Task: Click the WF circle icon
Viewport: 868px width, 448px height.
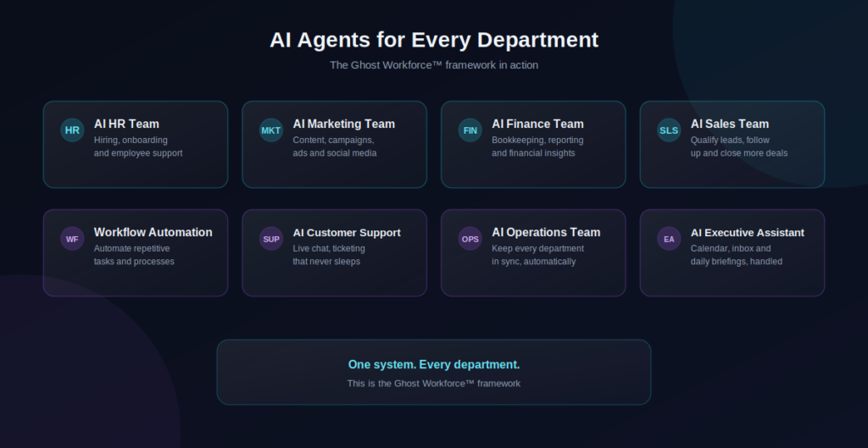Action: pos(72,239)
